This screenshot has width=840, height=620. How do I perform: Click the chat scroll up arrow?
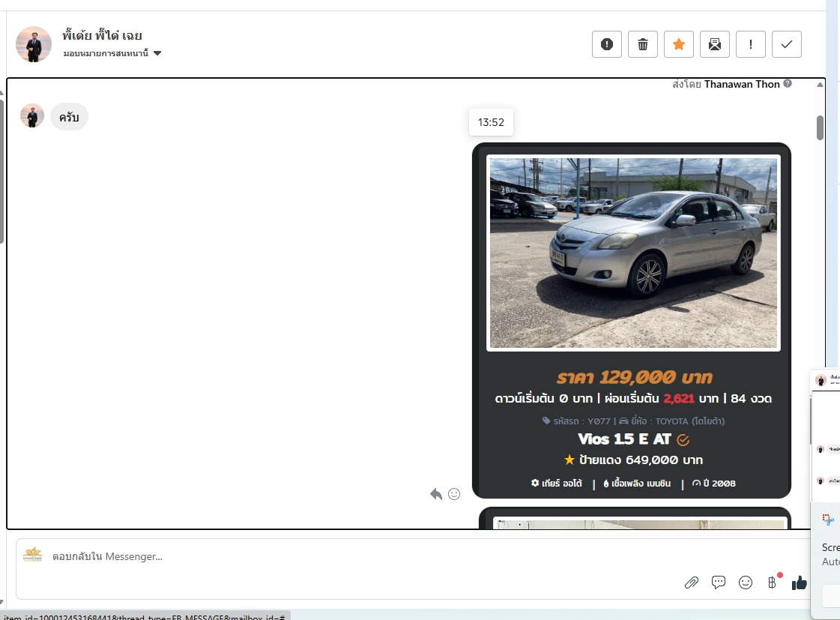pyautogui.click(x=821, y=85)
